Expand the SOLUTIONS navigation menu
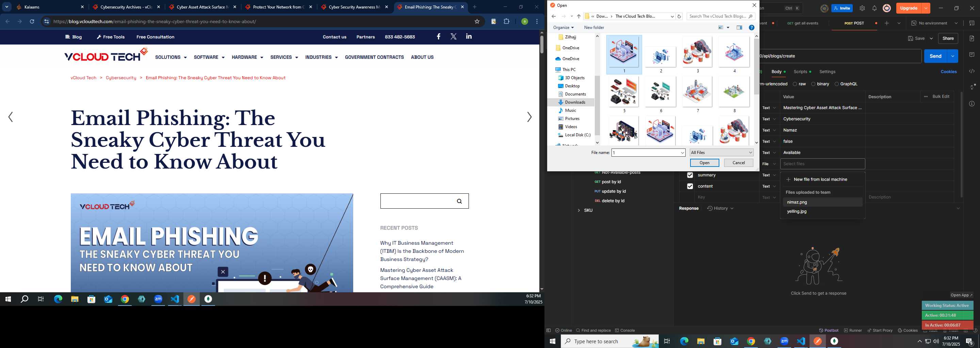 click(x=171, y=57)
